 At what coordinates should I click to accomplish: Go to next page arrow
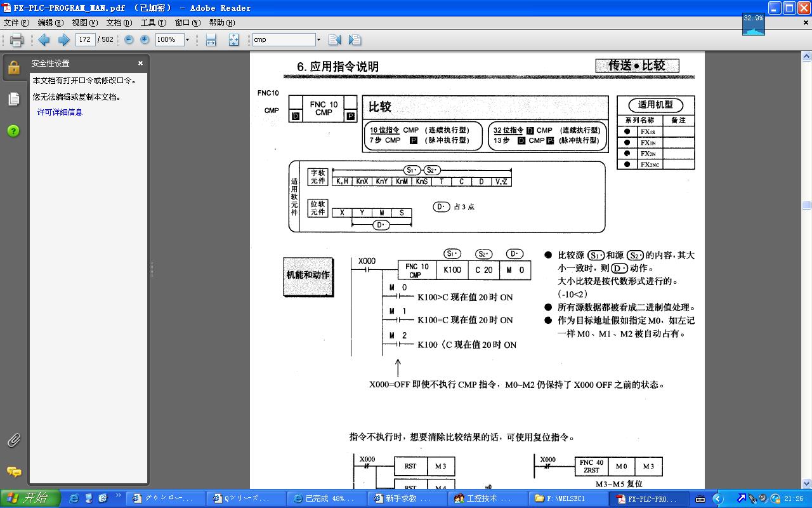[x=63, y=40]
